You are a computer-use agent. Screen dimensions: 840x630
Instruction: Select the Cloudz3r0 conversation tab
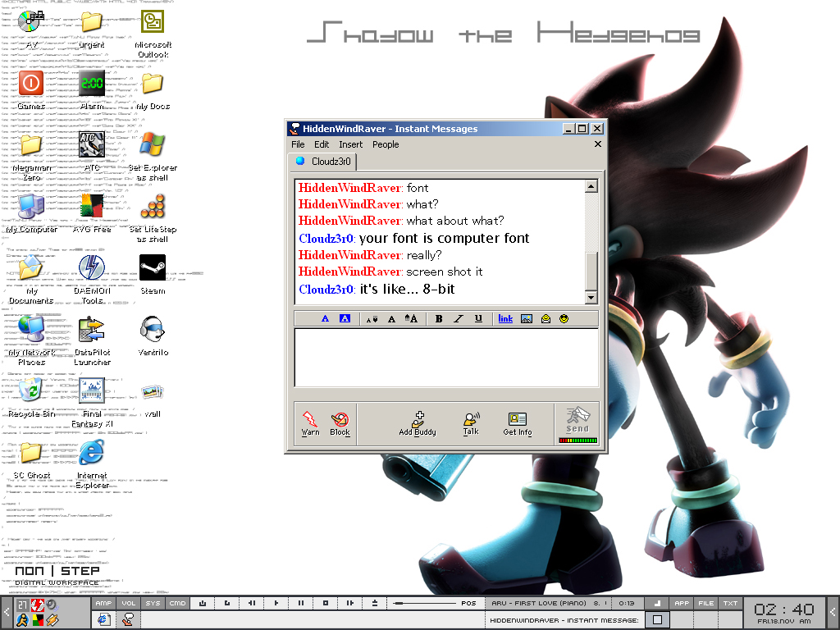tap(323, 162)
